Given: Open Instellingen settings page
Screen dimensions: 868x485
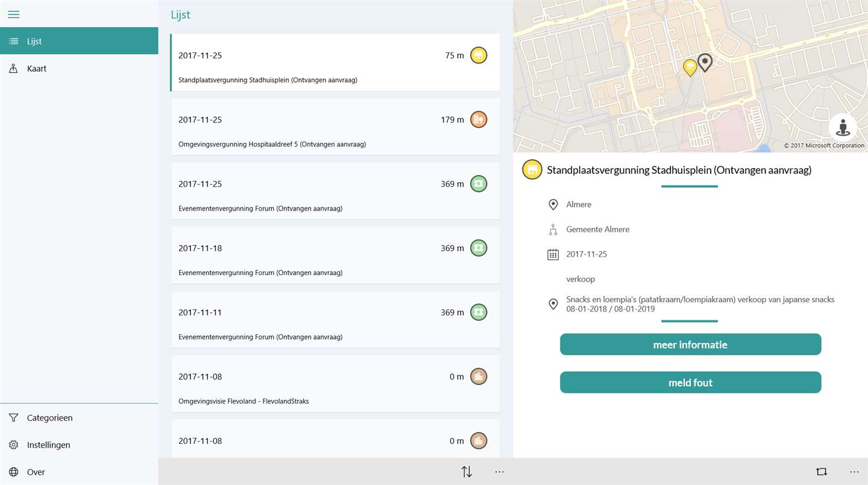Looking at the screenshot, I should tap(79, 445).
